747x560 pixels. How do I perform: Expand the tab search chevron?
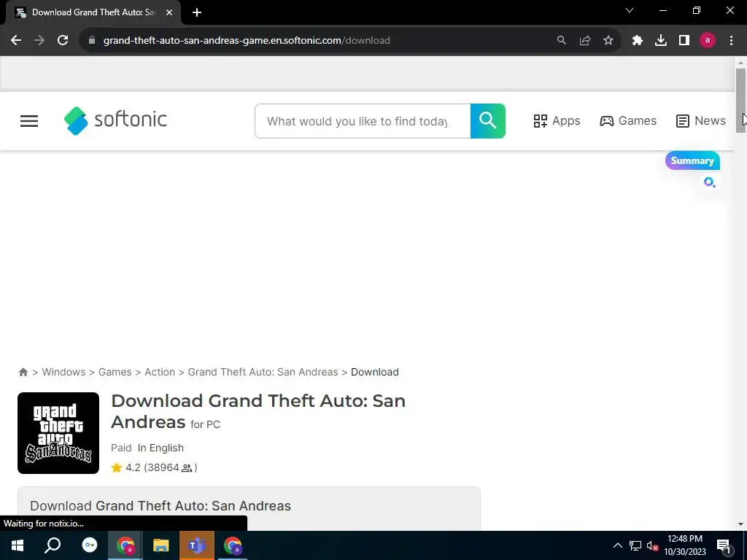pyautogui.click(x=630, y=10)
